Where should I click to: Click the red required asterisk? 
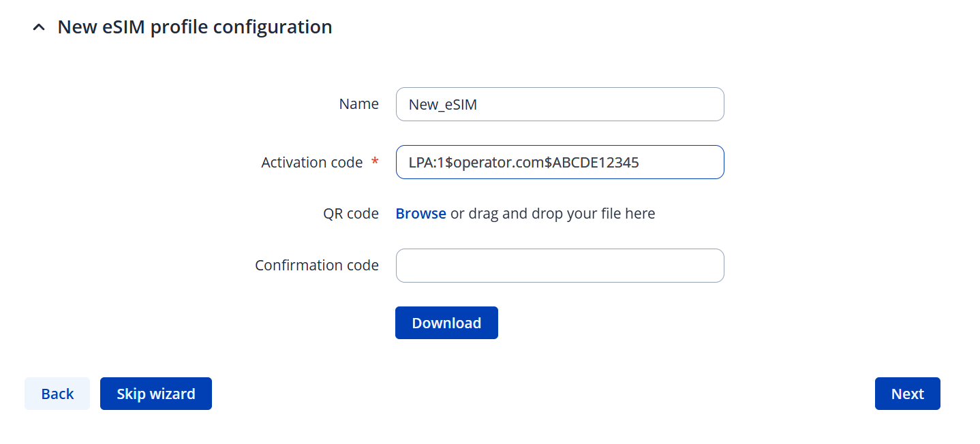374,162
